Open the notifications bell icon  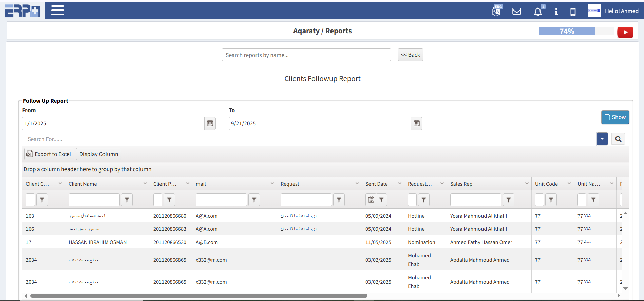(538, 12)
